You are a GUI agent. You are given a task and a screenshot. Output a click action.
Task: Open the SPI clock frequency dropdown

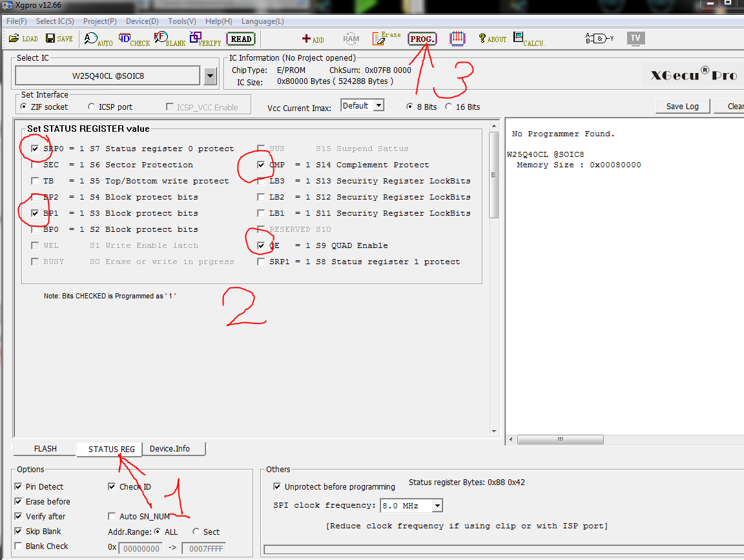point(437,506)
